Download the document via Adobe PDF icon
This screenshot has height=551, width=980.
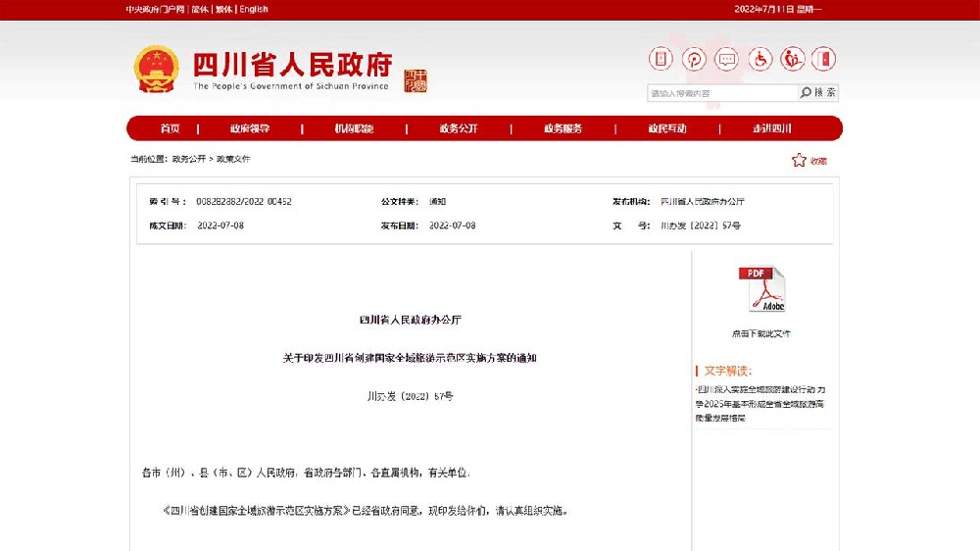(761, 290)
